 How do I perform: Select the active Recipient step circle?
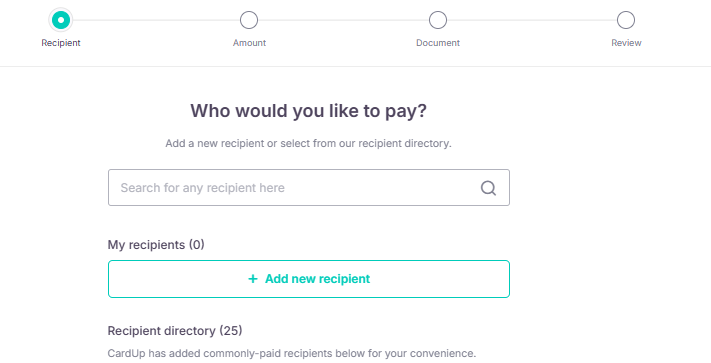click(61, 20)
